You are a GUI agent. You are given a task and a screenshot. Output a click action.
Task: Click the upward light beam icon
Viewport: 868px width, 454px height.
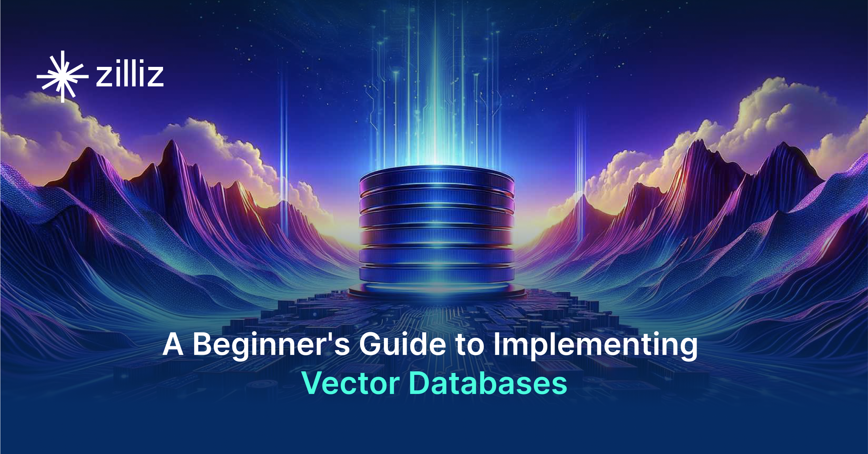point(434,86)
